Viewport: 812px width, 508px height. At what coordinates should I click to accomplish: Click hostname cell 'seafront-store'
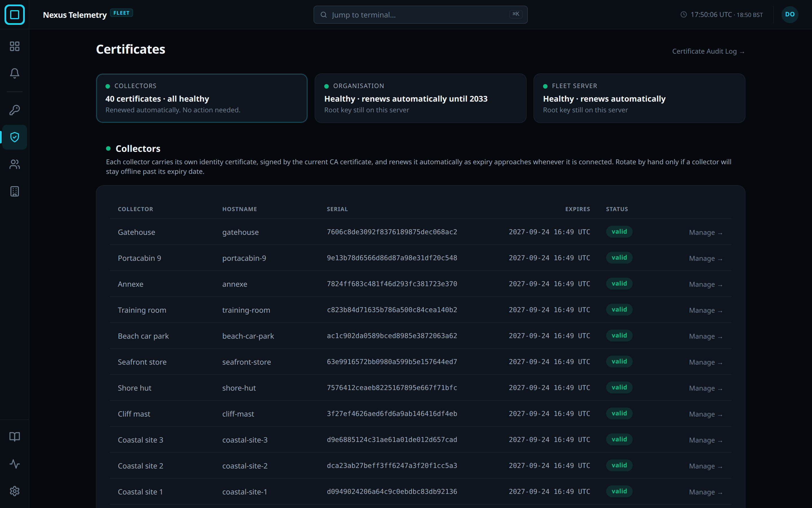point(246,362)
